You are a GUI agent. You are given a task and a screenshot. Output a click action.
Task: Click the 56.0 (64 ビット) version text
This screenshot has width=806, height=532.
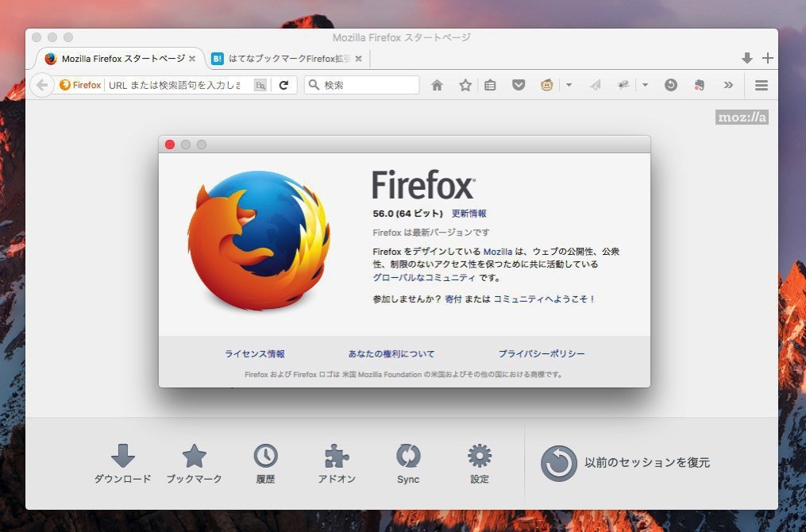tap(407, 214)
